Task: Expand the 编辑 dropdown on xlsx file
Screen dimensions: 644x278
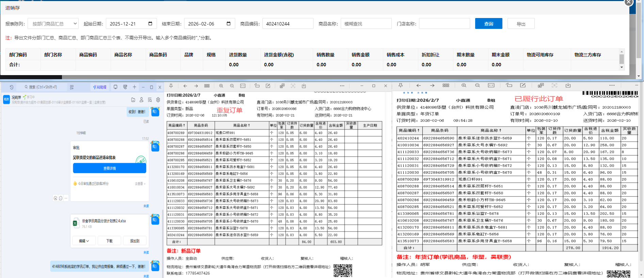Action: [x=84, y=241]
